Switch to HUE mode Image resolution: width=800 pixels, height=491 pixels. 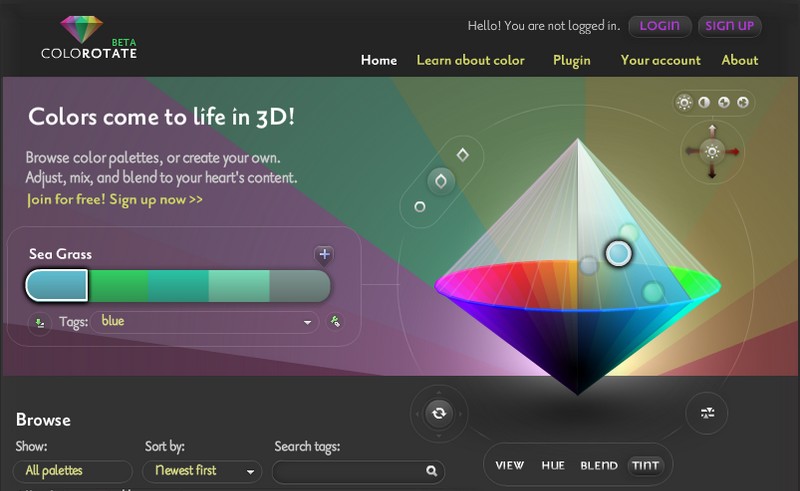[x=553, y=465]
